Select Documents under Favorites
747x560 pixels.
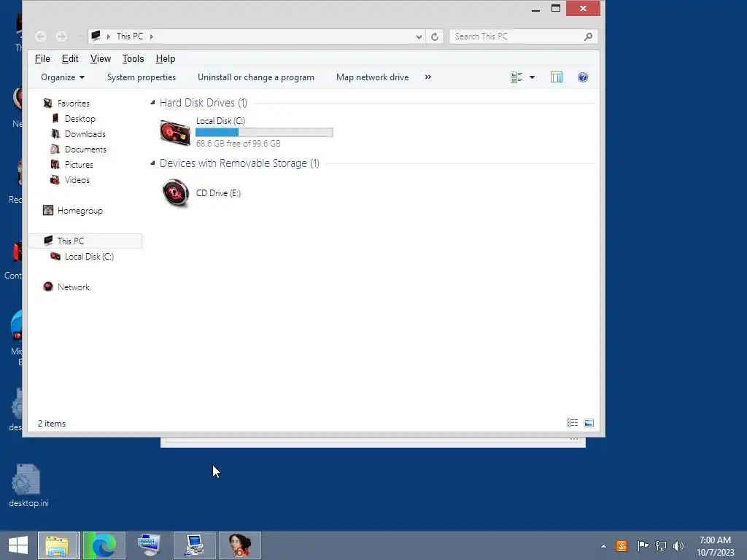tap(86, 149)
